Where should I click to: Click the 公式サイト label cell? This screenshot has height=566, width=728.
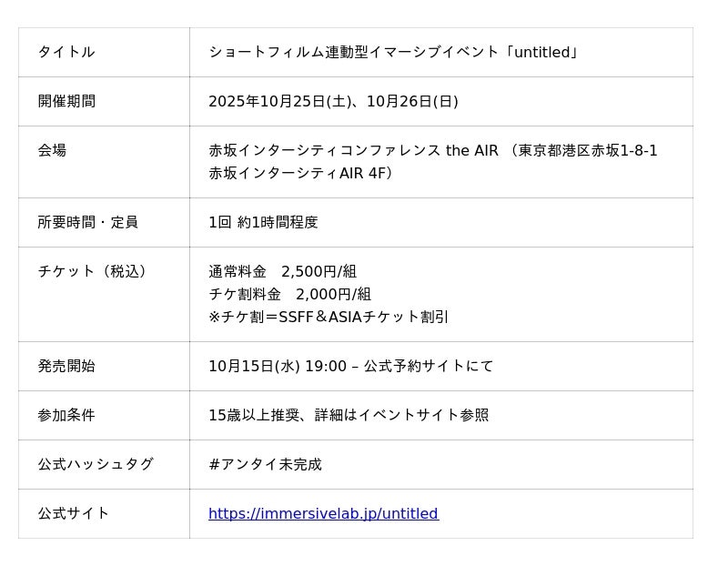pyautogui.click(x=73, y=513)
